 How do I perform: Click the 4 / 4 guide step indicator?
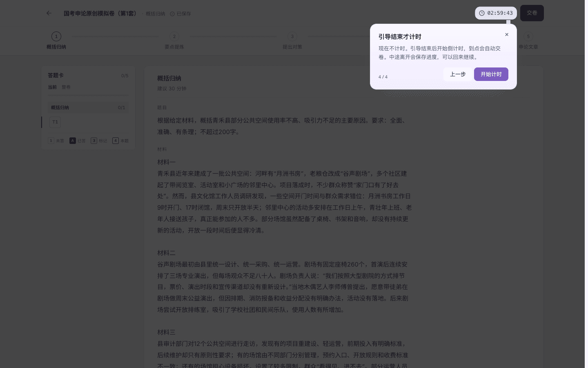click(x=383, y=77)
